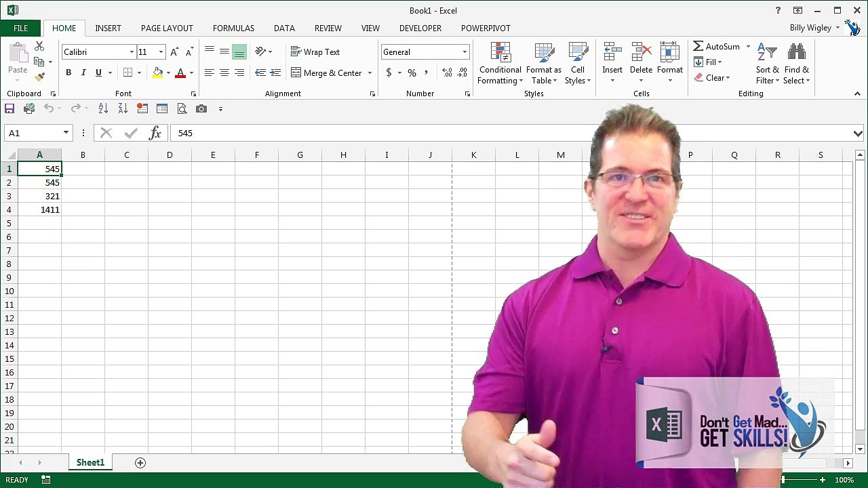Align text to the right

click(x=239, y=73)
